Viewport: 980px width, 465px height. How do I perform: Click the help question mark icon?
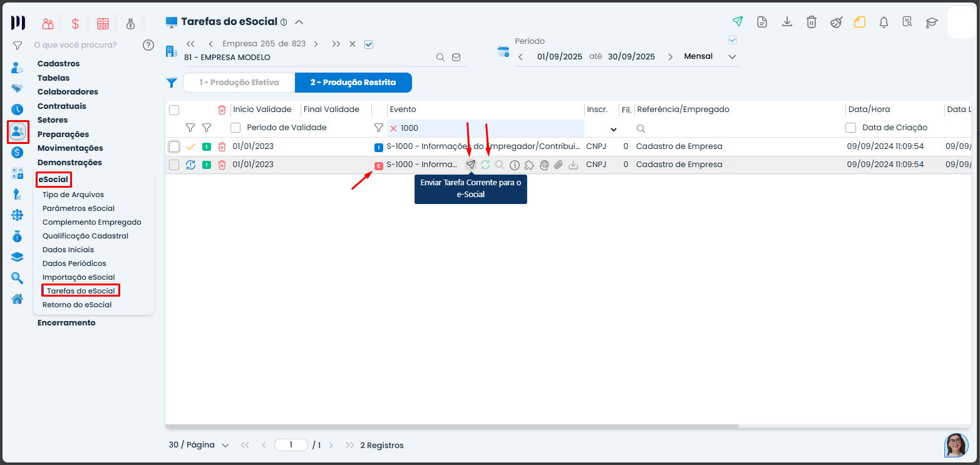148,45
